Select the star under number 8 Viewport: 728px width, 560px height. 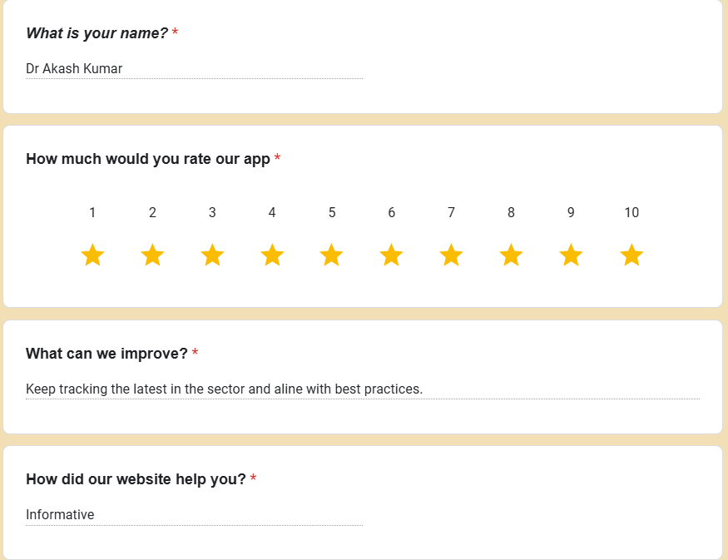tap(511, 255)
